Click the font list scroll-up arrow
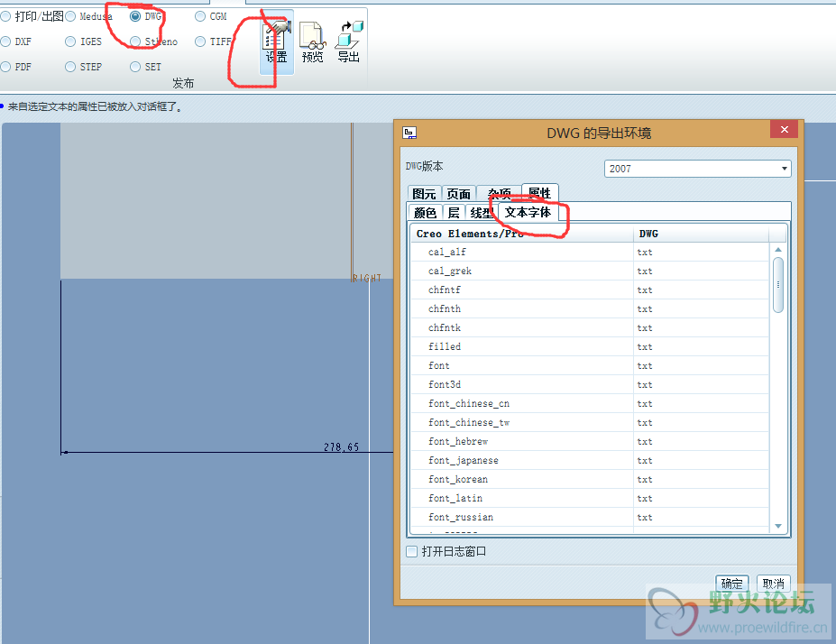Screen dimensions: 836x644 778,250
